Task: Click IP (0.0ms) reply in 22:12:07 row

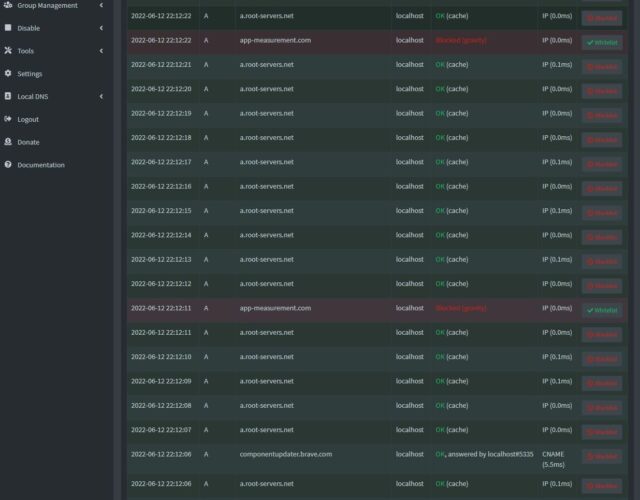Action: click(x=557, y=429)
